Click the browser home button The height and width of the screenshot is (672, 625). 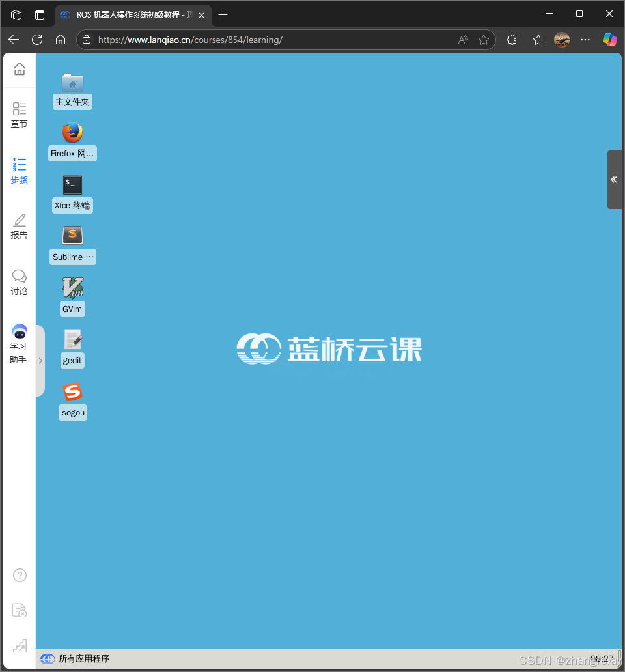click(61, 40)
